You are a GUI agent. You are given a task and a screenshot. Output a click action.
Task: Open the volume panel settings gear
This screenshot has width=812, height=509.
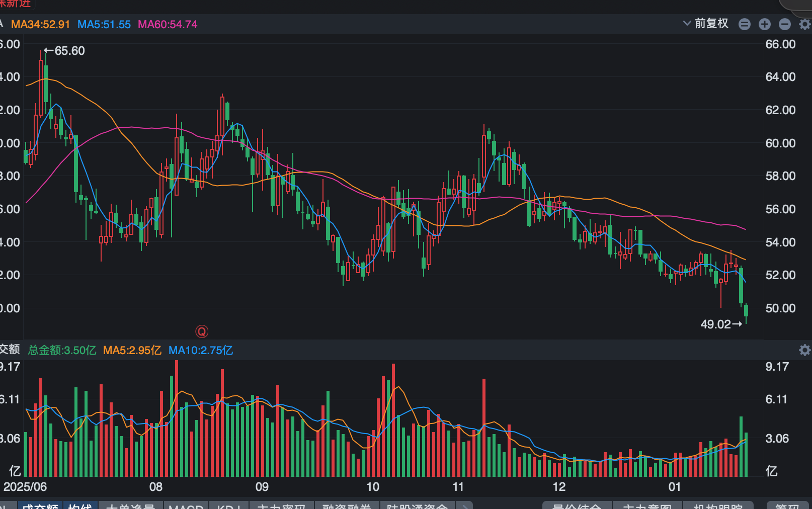point(804,350)
